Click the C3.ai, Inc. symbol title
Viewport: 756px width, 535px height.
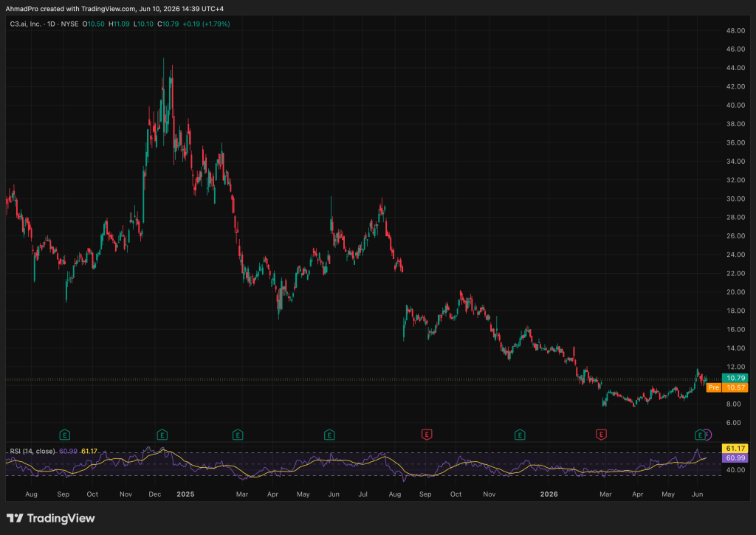tap(26, 24)
